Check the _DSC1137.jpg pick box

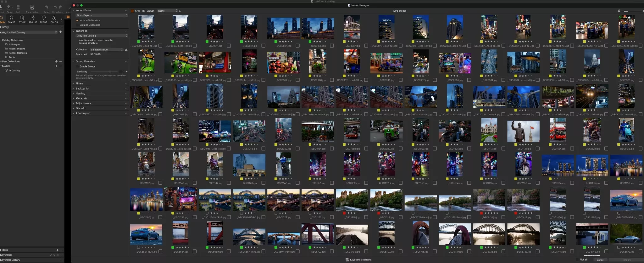pos(160,183)
